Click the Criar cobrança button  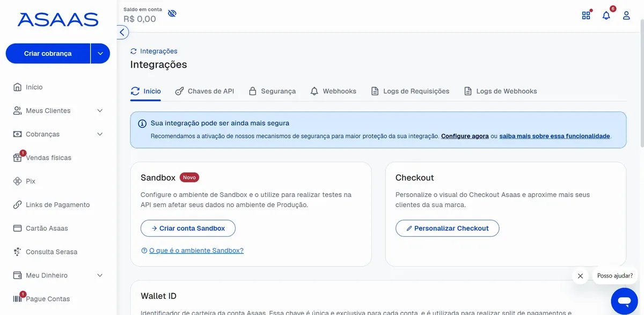(x=48, y=54)
